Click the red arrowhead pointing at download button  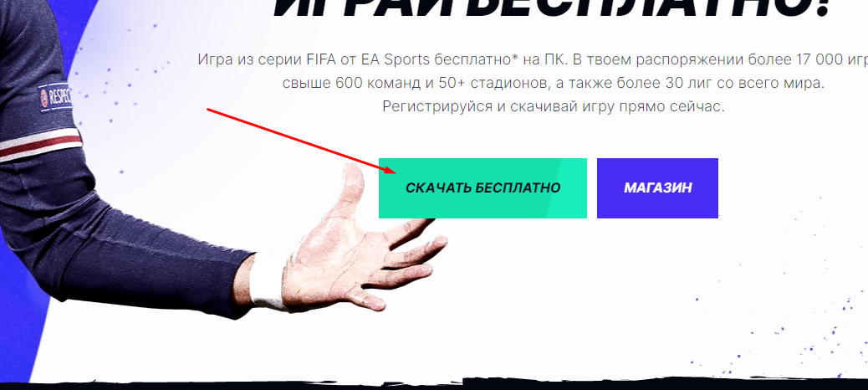point(389,170)
